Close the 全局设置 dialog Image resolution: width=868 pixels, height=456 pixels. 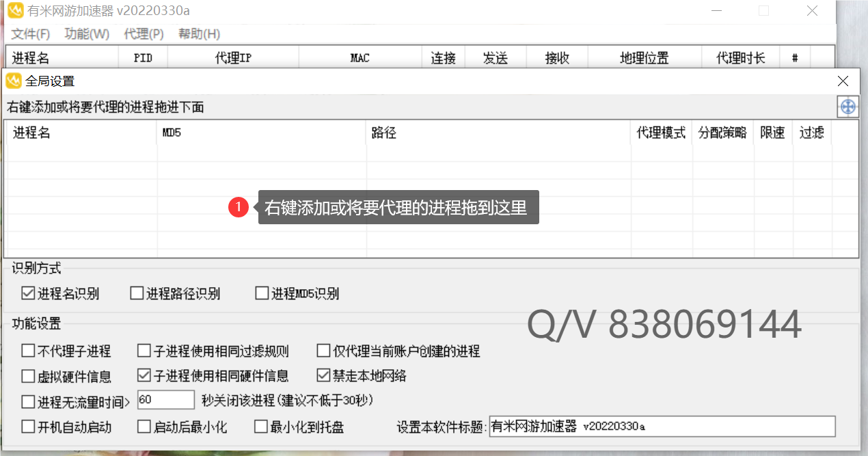(x=843, y=81)
